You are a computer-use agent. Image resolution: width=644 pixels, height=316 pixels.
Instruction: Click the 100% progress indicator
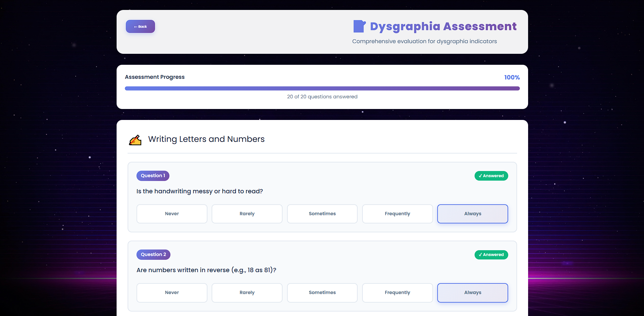[512, 77]
